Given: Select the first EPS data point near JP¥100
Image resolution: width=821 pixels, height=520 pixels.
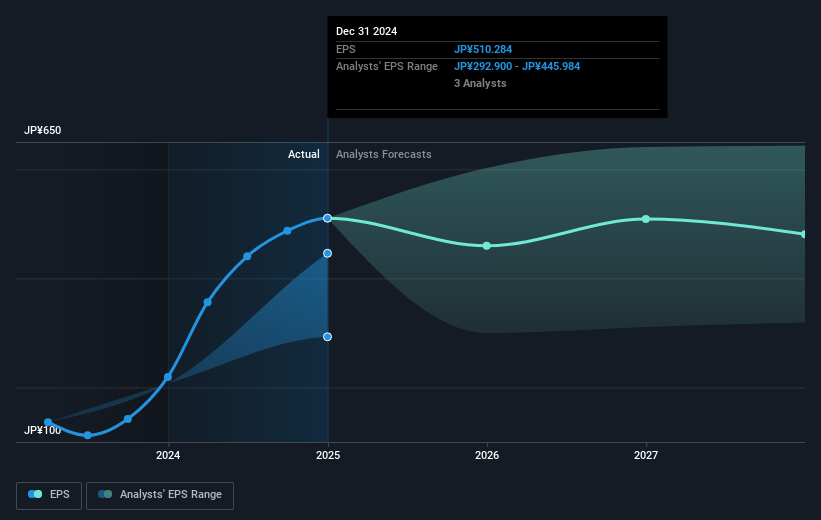Looking at the screenshot, I should (48, 422).
